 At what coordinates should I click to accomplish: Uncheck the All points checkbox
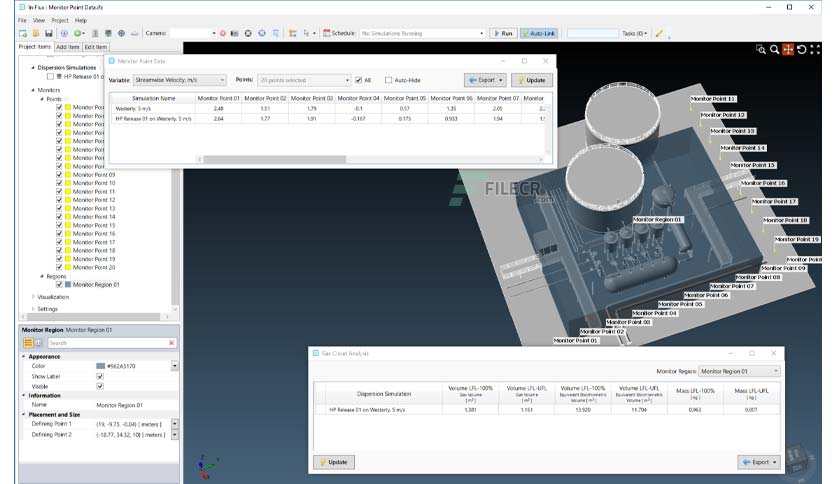tap(358, 80)
